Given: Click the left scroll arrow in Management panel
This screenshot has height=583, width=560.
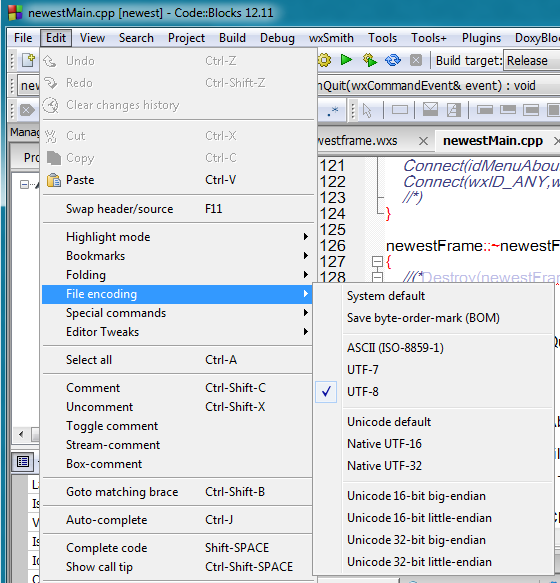Looking at the screenshot, I should click(x=21, y=434).
